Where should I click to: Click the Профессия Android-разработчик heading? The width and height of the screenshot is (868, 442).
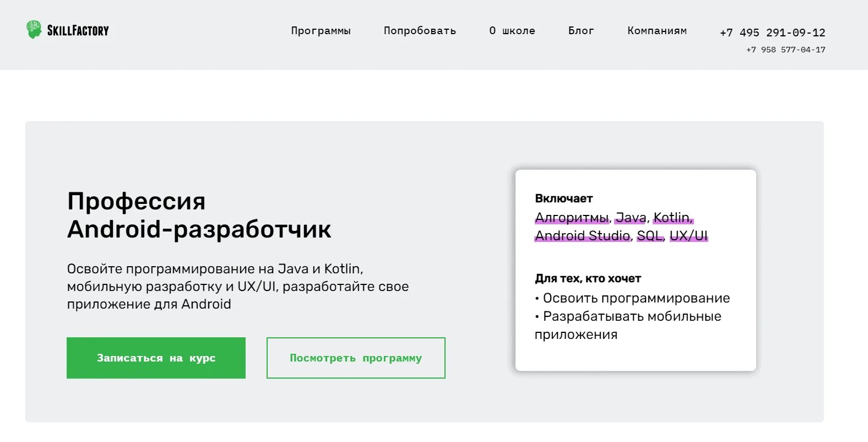199,215
